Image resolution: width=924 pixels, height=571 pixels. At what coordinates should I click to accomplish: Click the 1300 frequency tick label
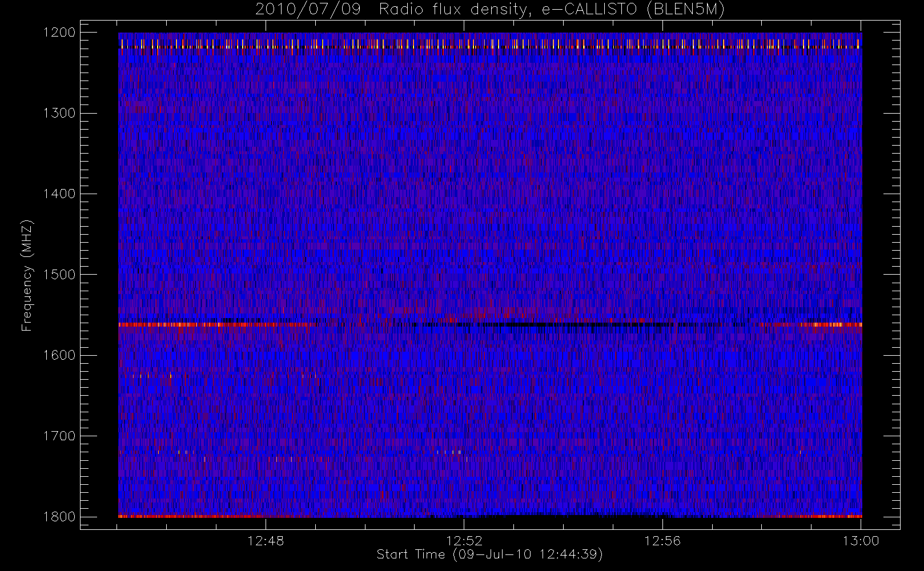(59, 113)
